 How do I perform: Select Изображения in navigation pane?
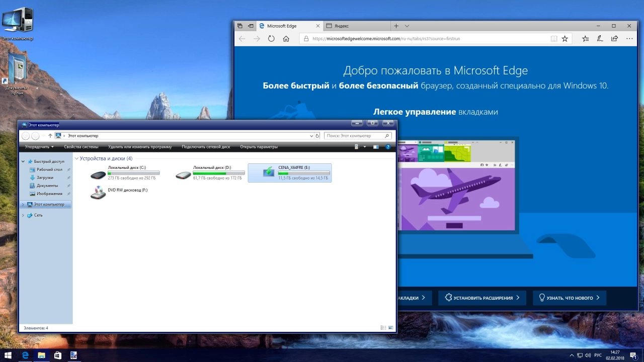[x=49, y=194]
